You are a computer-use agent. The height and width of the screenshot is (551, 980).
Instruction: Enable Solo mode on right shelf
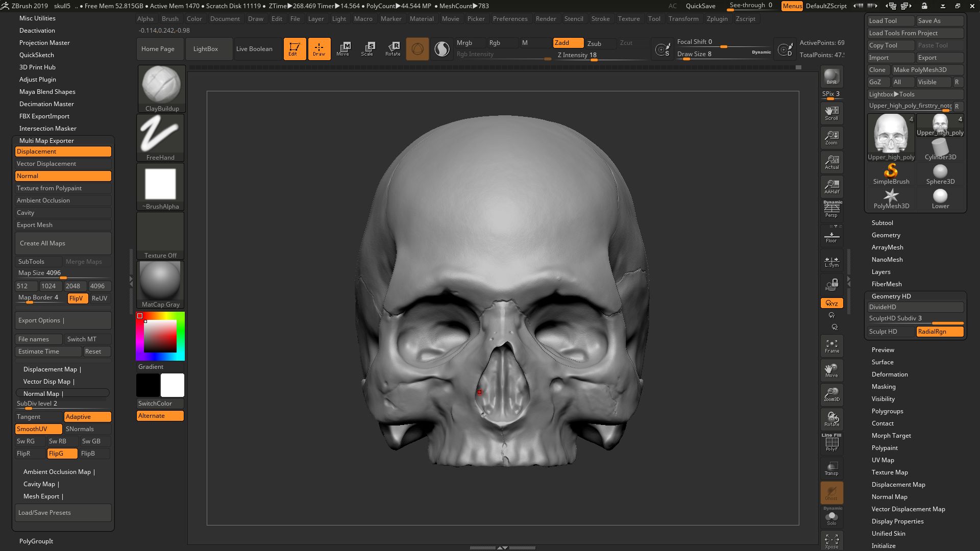pyautogui.click(x=831, y=518)
